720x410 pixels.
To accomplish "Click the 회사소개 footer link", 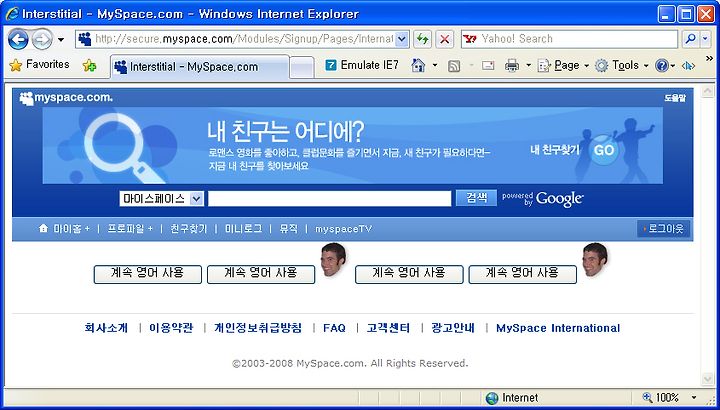I will click(106, 328).
